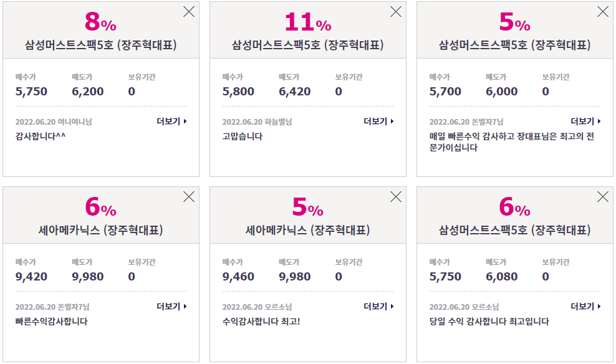The height and width of the screenshot is (364, 616).
Task: Close the 6% 삼성머스트스팩5호 card
Action: click(603, 197)
